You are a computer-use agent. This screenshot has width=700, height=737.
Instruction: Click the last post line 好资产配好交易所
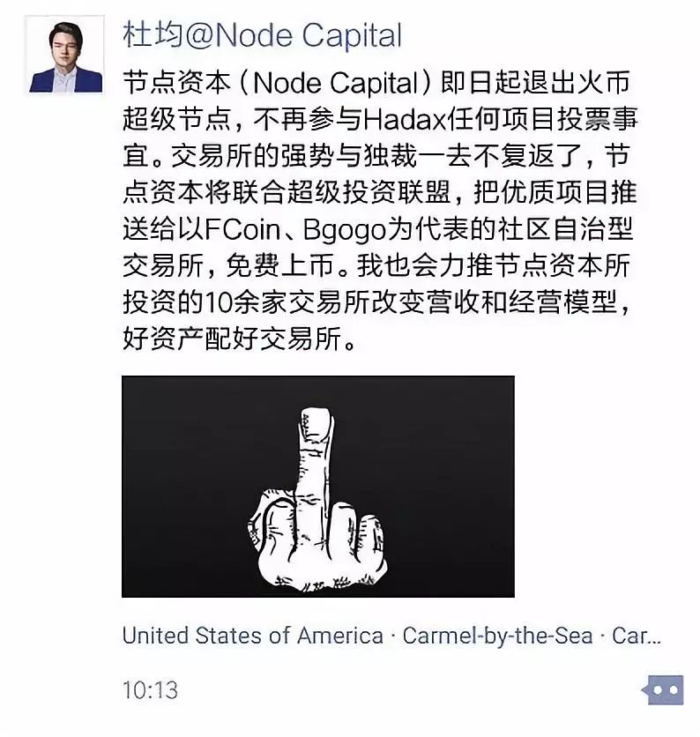pyautogui.click(x=240, y=339)
